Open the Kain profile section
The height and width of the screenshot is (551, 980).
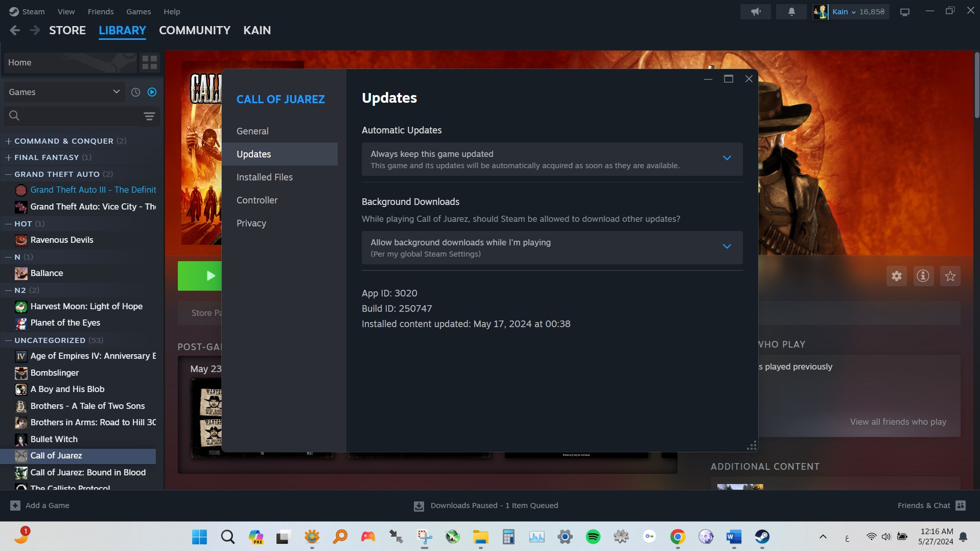[257, 30]
